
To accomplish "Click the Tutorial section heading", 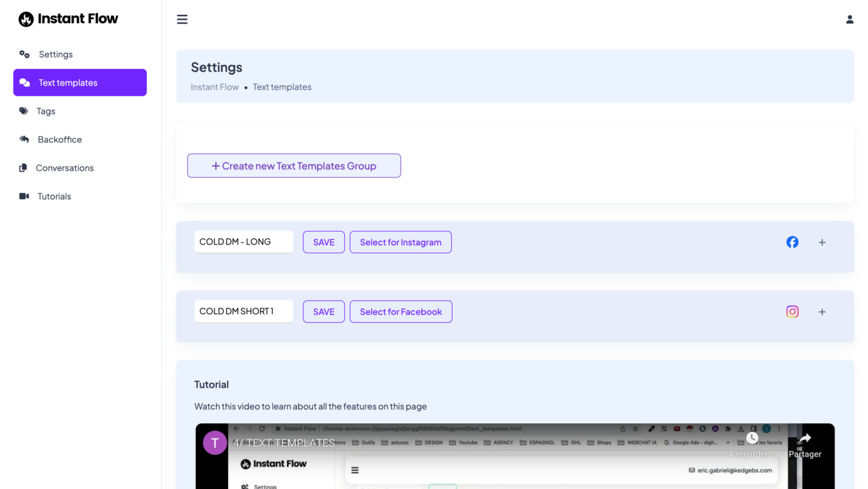I will (x=211, y=385).
